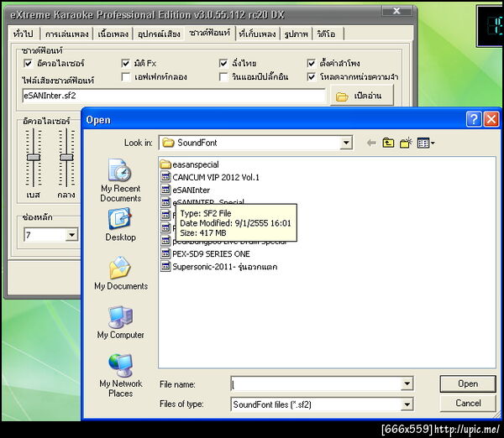Open the view menu dropdown arrow
This screenshot has height=438, width=504.
(x=433, y=143)
